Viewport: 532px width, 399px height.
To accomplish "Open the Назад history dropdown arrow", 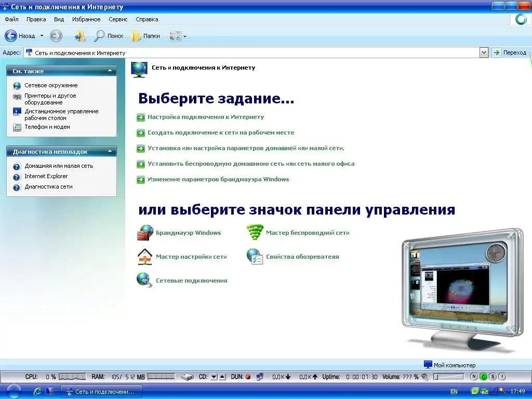I will pyautogui.click(x=42, y=36).
